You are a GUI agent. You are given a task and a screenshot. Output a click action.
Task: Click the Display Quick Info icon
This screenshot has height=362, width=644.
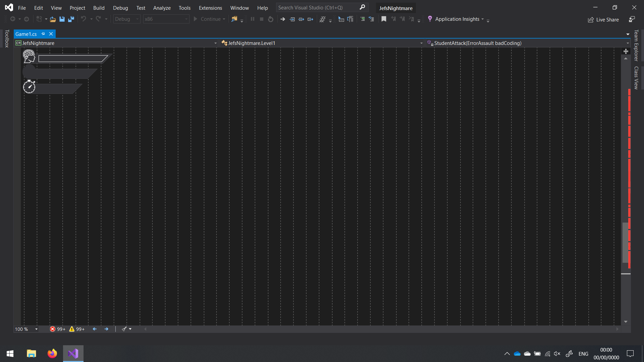tap(341, 19)
